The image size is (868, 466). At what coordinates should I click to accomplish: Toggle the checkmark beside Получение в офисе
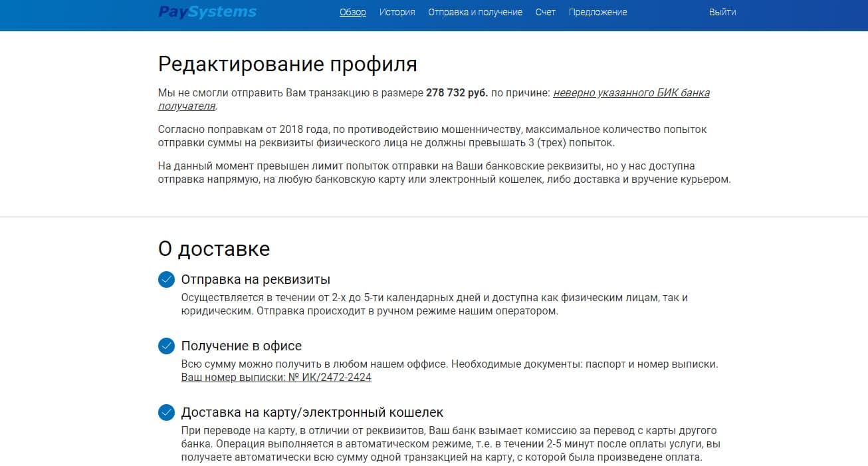(165, 346)
